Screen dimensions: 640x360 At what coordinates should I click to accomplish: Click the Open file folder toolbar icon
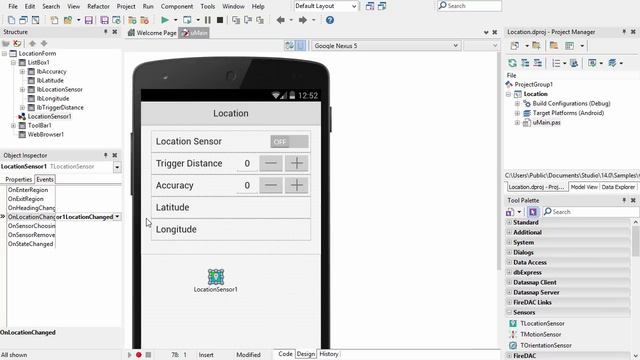68,20
